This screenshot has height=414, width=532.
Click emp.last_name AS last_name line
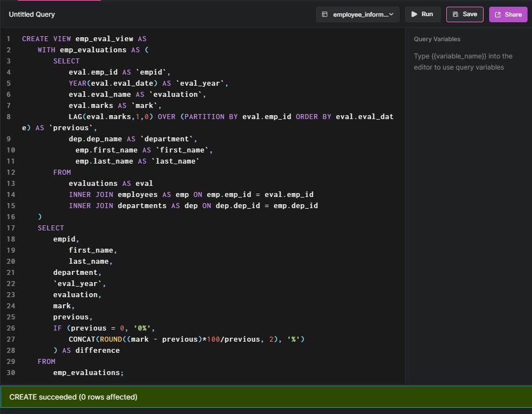coord(137,161)
